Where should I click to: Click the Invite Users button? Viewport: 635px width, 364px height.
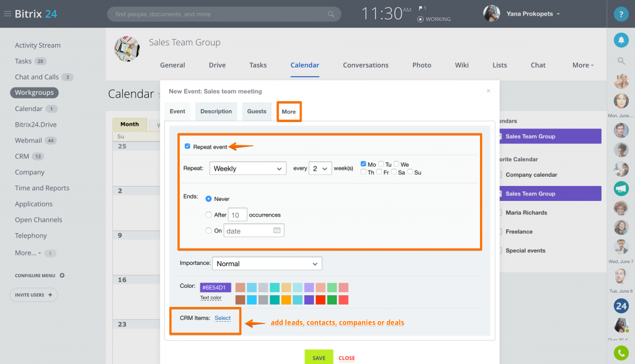point(33,295)
